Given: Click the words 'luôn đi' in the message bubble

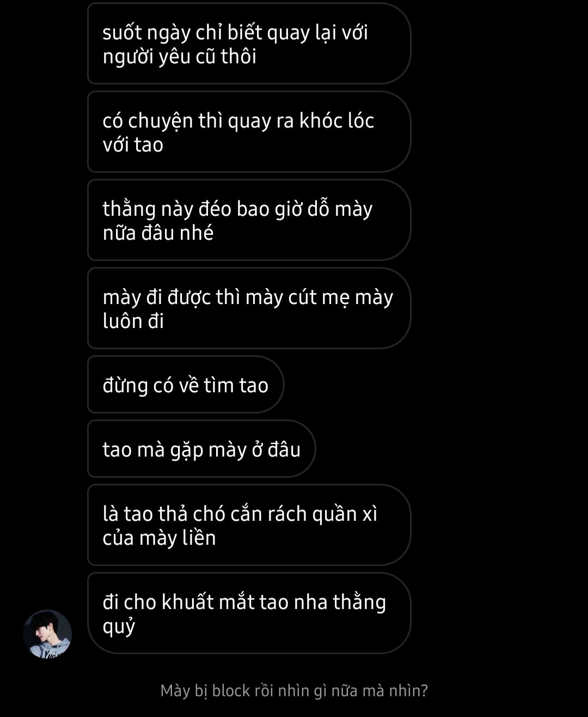Looking at the screenshot, I should coord(133,321).
